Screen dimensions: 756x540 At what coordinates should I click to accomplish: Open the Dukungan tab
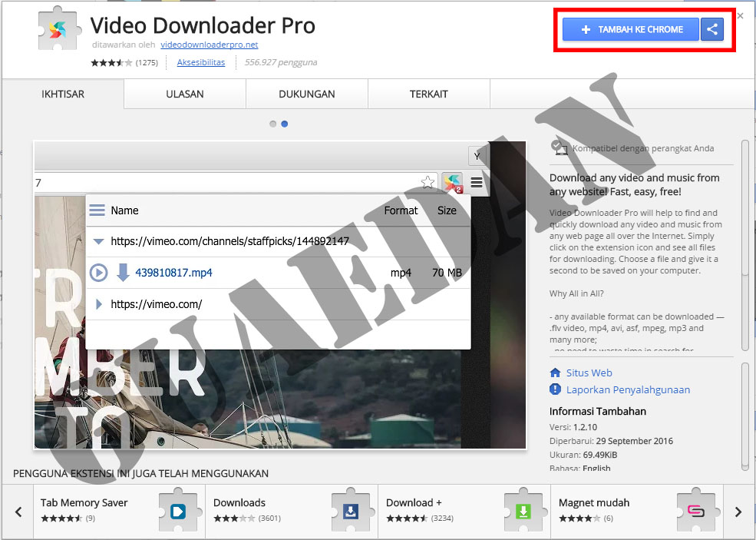[307, 94]
